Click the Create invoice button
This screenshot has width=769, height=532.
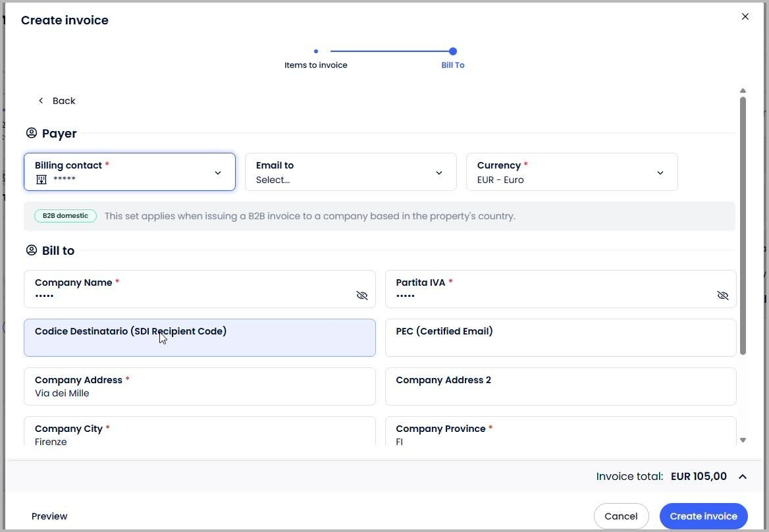(x=703, y=516)
